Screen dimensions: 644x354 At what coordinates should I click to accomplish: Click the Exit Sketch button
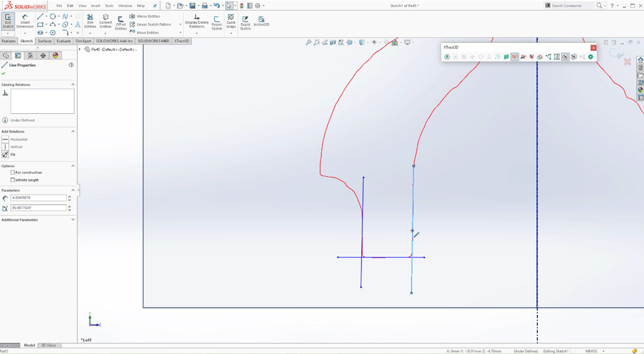coord(8,21)
